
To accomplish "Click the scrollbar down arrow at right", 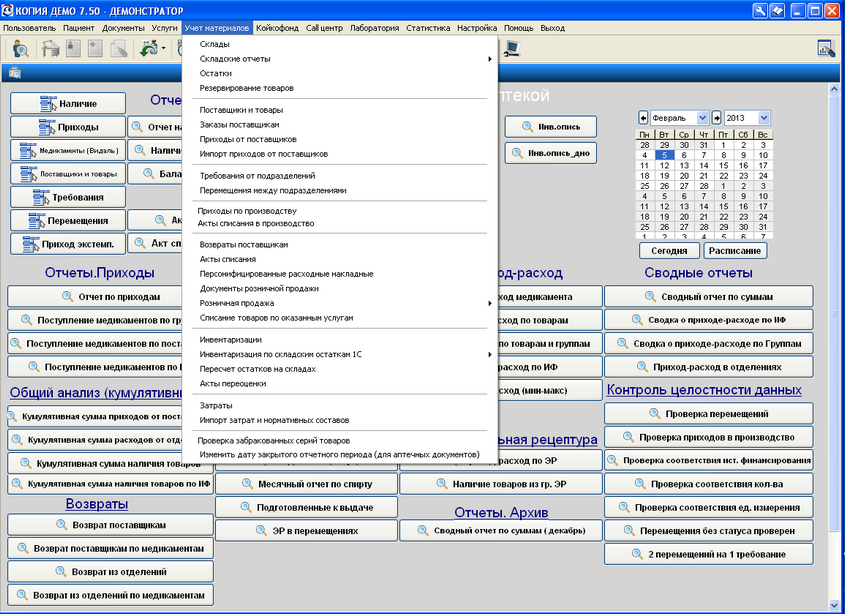I will 834,606.
